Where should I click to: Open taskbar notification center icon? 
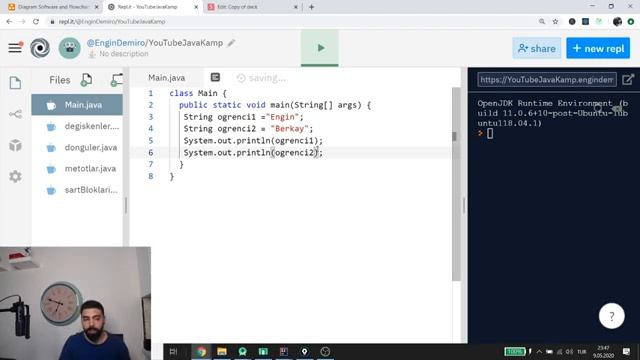pyautogui.click(x=627, y=351)
